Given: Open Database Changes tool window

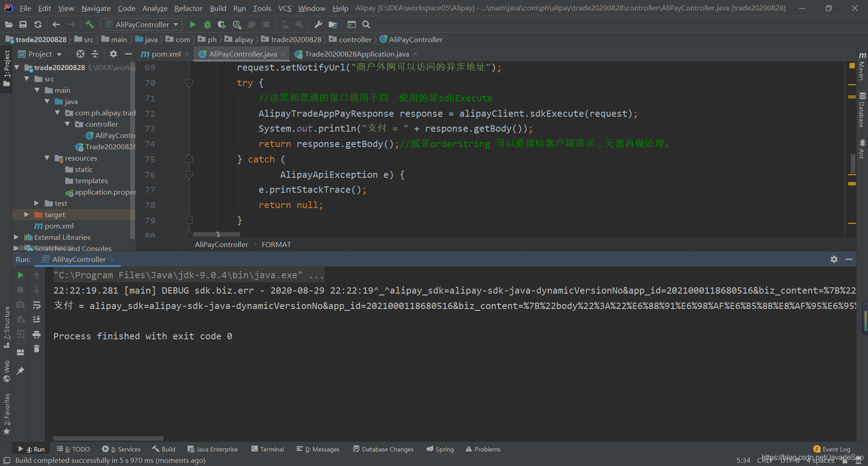Looking at the screenshot, I should (383, 449).
